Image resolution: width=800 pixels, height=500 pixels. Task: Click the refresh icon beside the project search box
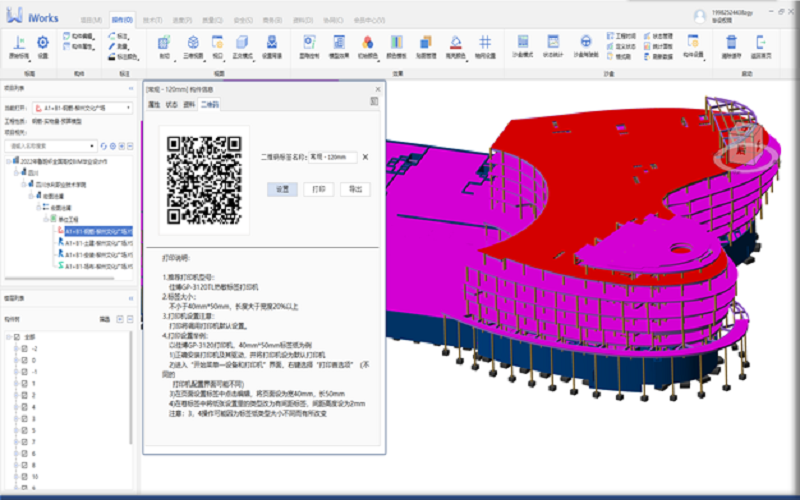pos(104,146)
